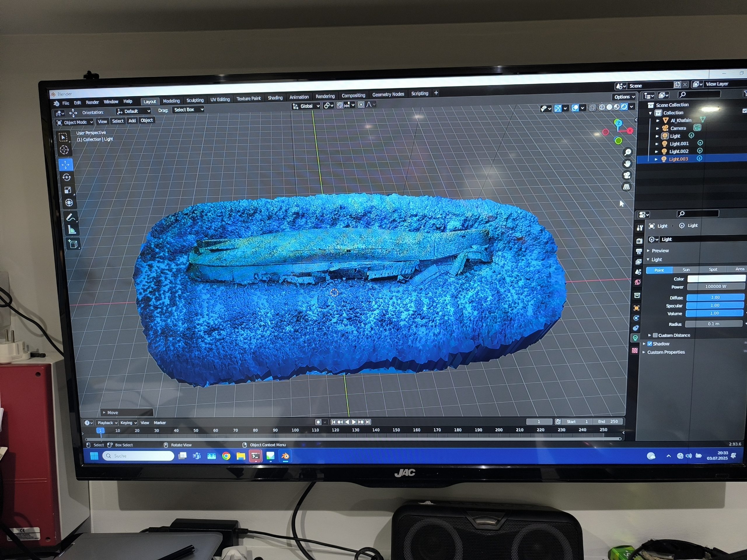Open the Object Mode dropdown
Viewport: 747px width, 560px height.
coord(75,122)
